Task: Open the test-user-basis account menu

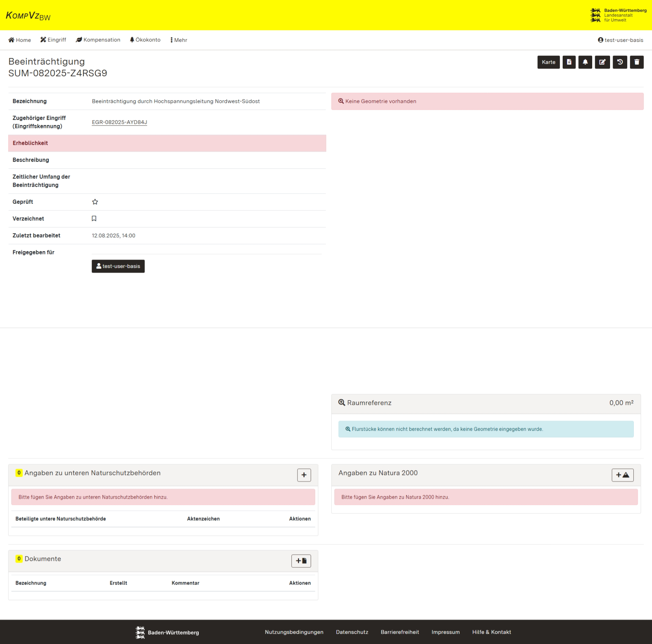Action: point(620,40)
